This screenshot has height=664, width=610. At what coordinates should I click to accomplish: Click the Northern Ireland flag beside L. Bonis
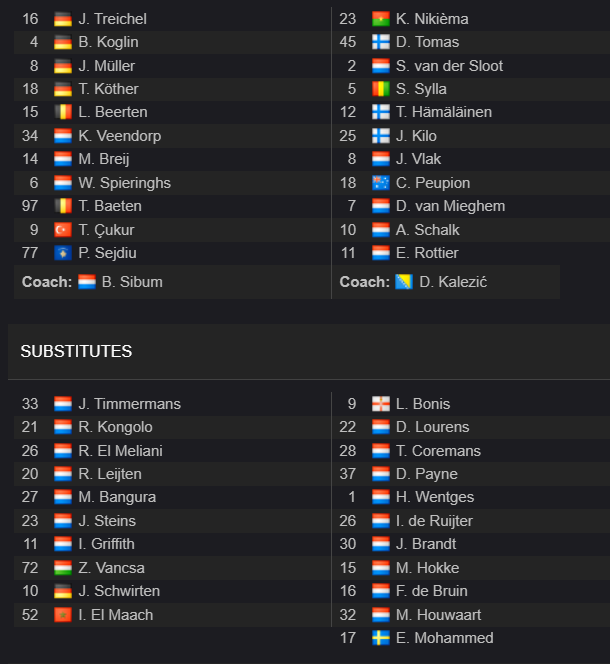(380, 404)
